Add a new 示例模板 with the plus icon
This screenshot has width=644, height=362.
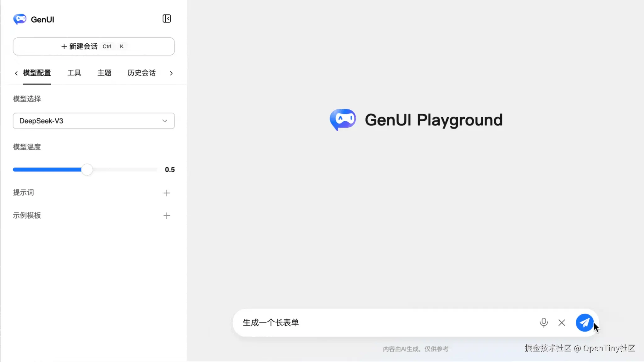[167, 216]
